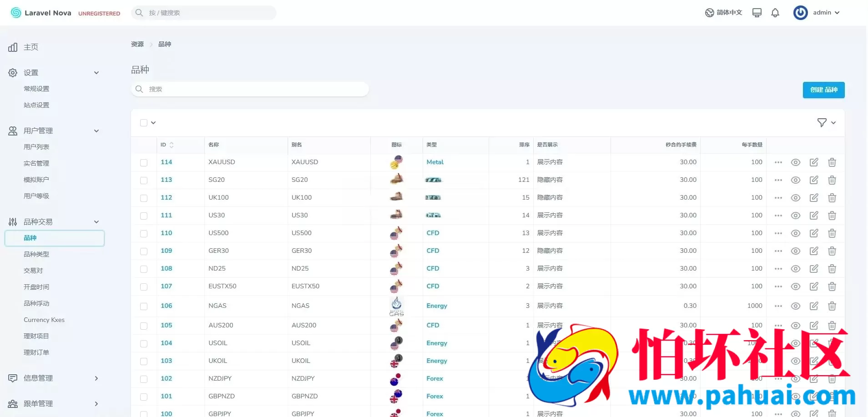Open 交易对 menu item

[x=33, y=271]
